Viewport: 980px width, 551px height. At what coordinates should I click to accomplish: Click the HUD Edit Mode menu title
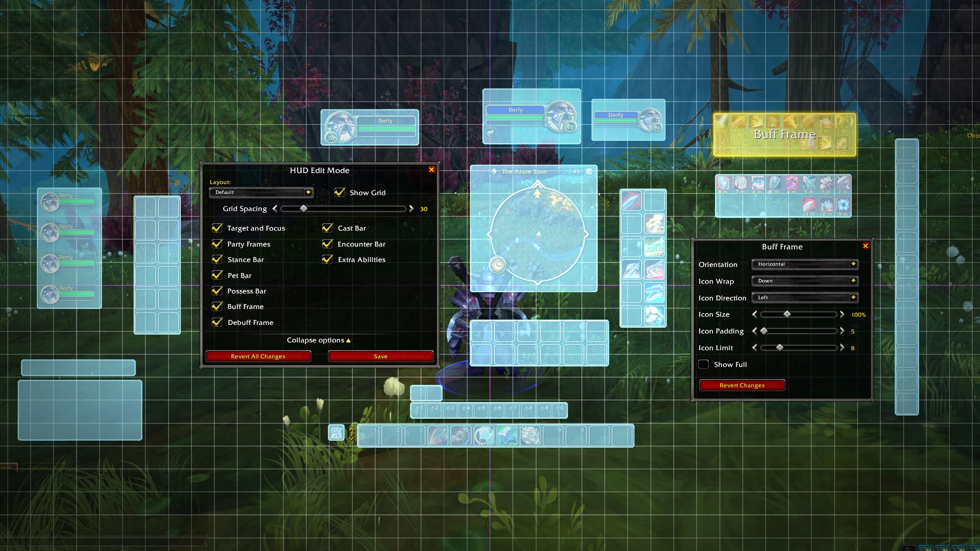320,170
